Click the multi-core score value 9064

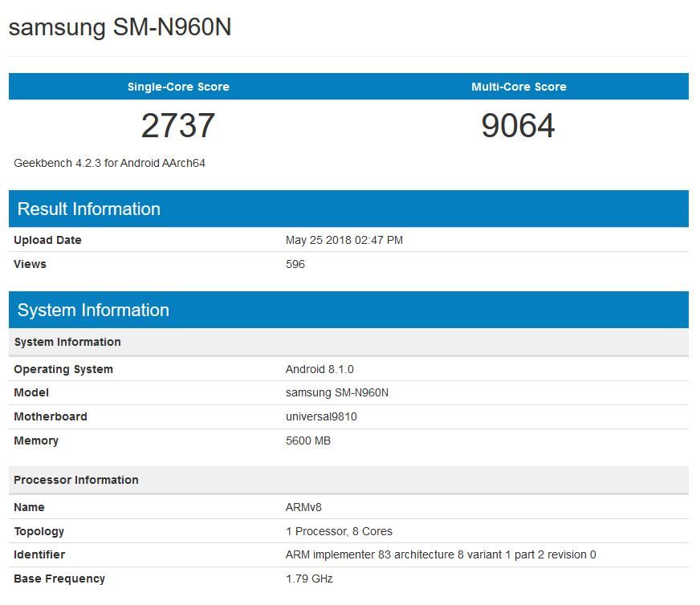pyautogui.click(x=519, y=125)
